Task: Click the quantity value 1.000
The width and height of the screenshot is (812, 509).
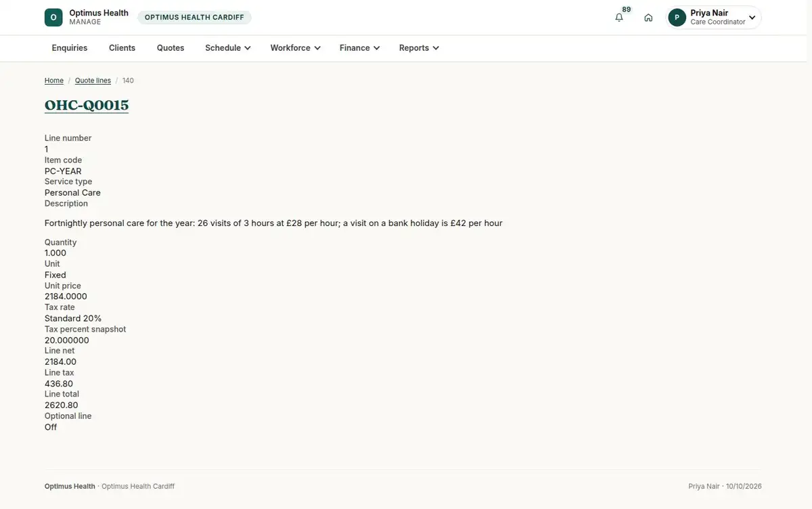Action: (x=55, y=253)
